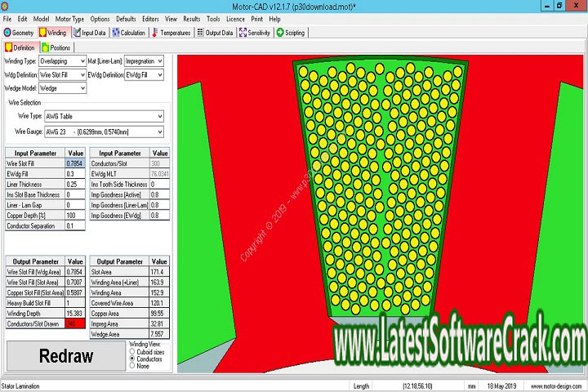Open the Defaults menu
The width and height of the screenshot is (588, 392).
point(126,18)
